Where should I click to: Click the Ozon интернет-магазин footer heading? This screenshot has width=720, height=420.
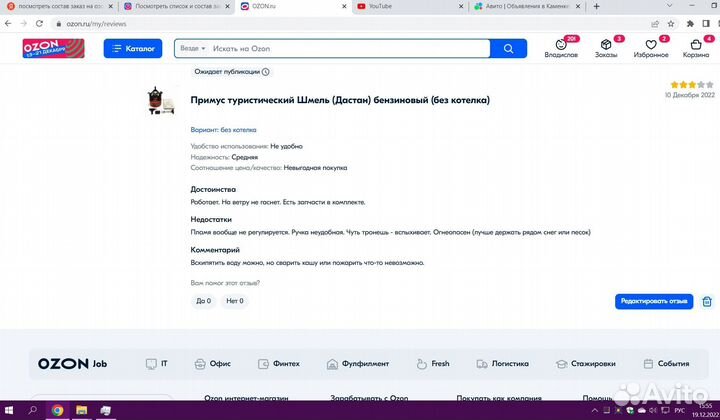pos(246,398)
